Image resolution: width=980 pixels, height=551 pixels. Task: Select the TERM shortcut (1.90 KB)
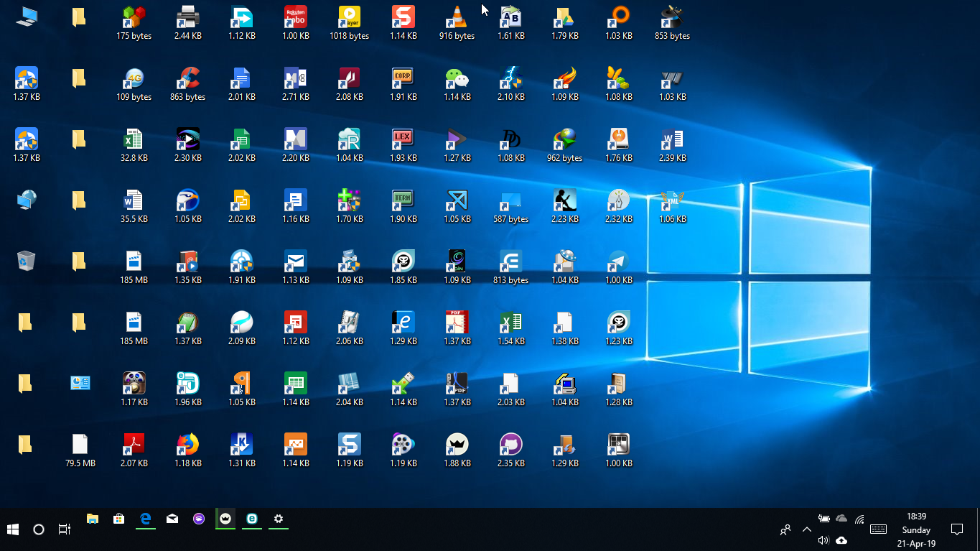click(x=403, y=200)
